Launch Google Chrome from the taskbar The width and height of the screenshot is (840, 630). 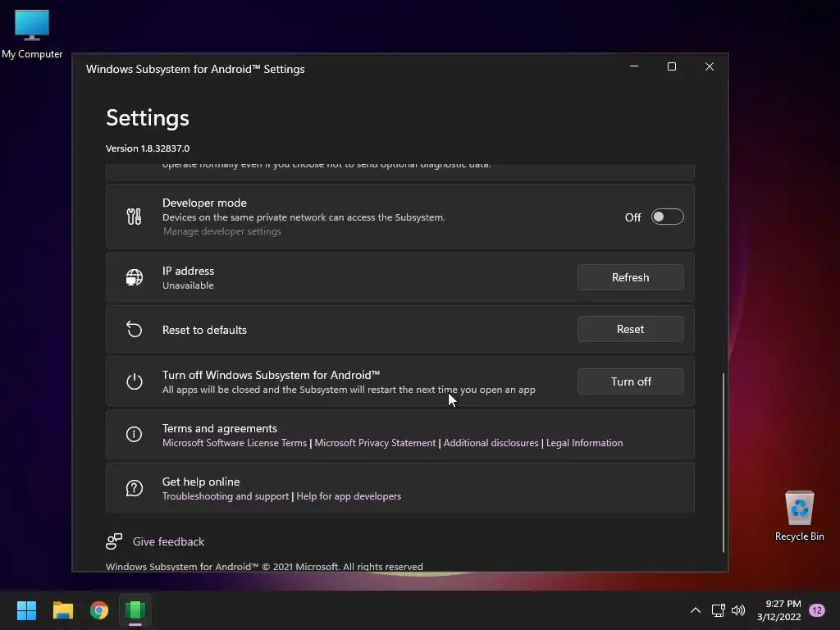click(x=99, y=610)
